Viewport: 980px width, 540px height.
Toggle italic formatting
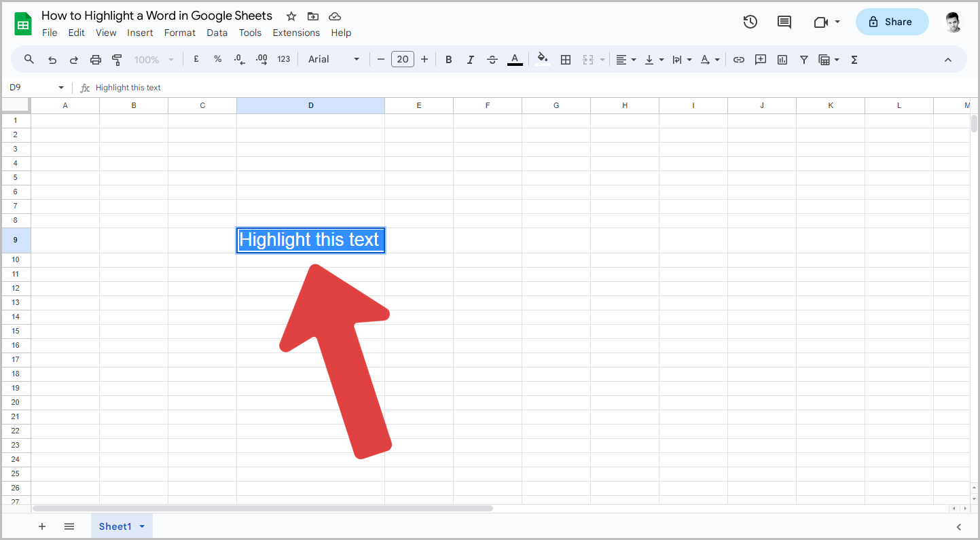pos(470,59)
